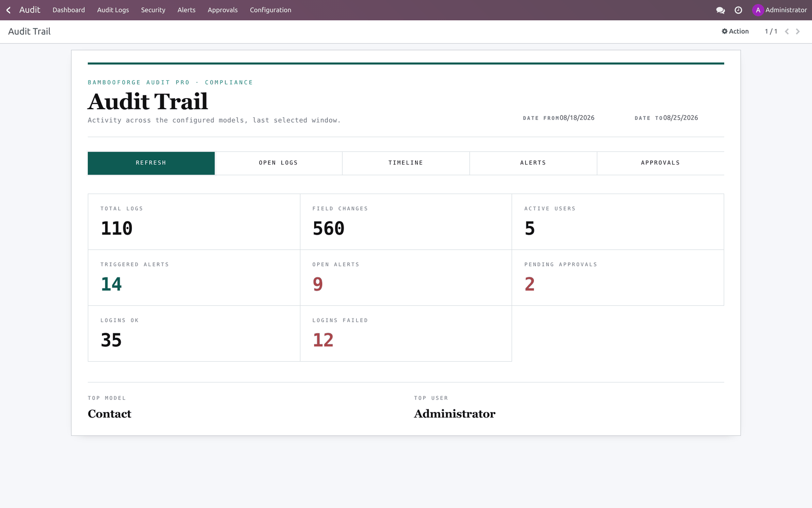Image resolution: width=812 pixels, height=508 pixels.
Task: Open the Audit Logs menu
Action: pyautogui.click(x=113, y=10)
